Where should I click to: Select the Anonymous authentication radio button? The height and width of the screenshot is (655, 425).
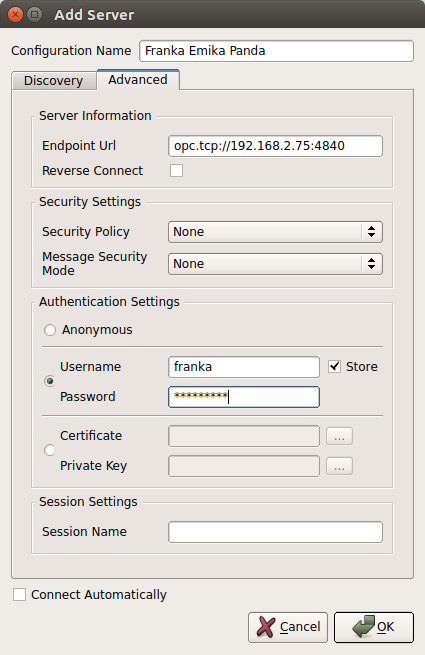[x=50, y=330]
